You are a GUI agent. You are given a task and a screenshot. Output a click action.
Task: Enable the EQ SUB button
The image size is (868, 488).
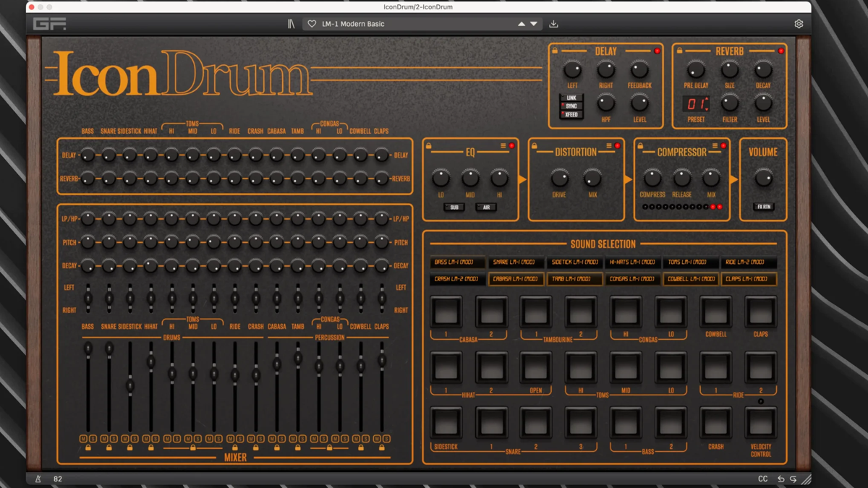[x=454, y=207]
